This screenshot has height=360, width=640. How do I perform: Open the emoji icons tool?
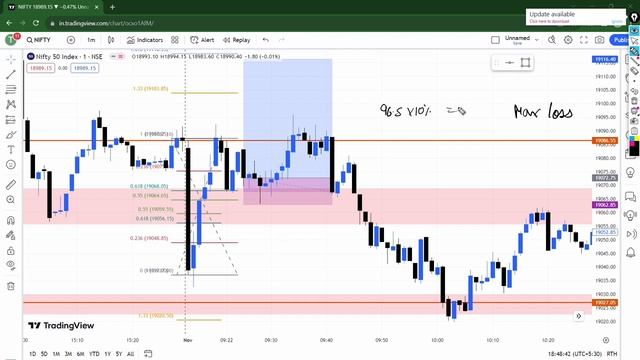[x=11, y=164]
